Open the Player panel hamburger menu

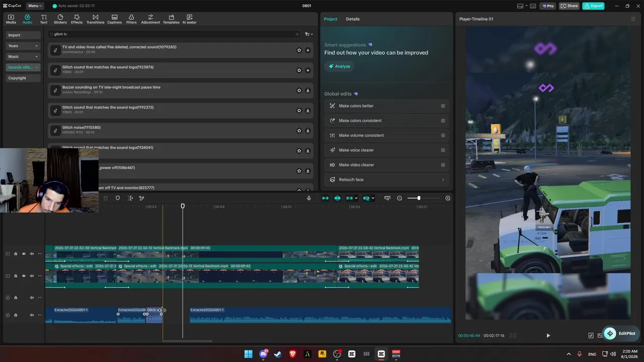(633, 19)
